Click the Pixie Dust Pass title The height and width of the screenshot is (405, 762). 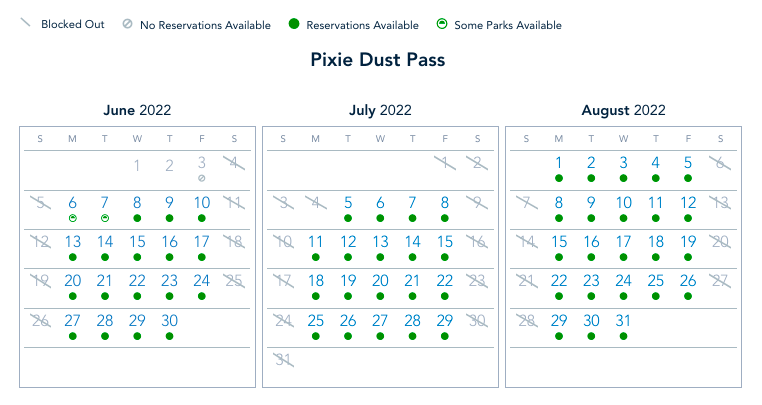(x=380, y=60)
